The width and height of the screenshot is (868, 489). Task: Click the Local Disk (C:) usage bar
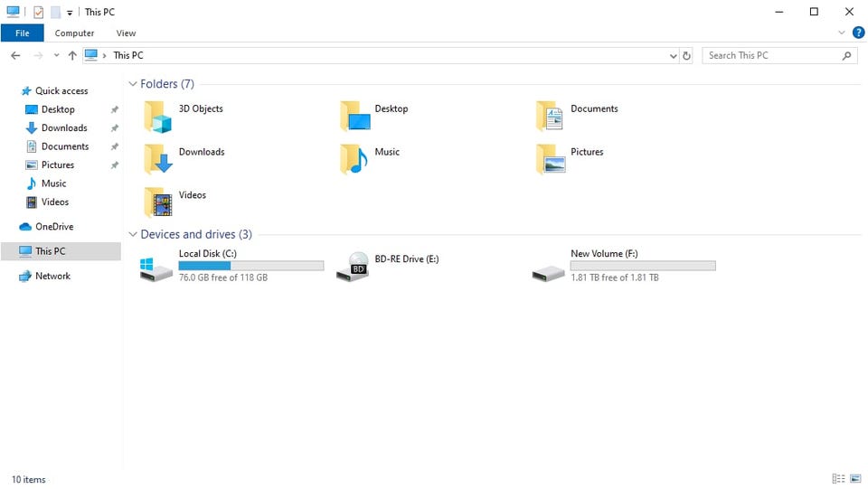[x=251, y=266]
